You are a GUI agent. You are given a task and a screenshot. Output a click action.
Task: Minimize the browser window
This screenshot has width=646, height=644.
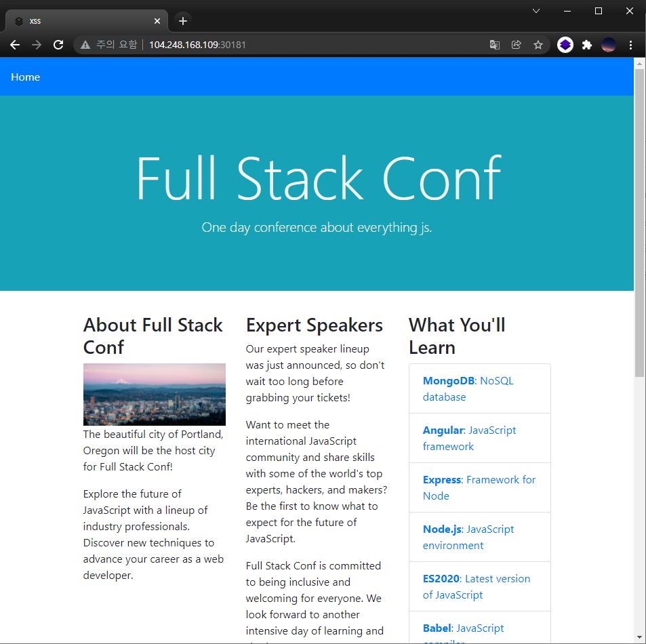[x=567, y=11]
